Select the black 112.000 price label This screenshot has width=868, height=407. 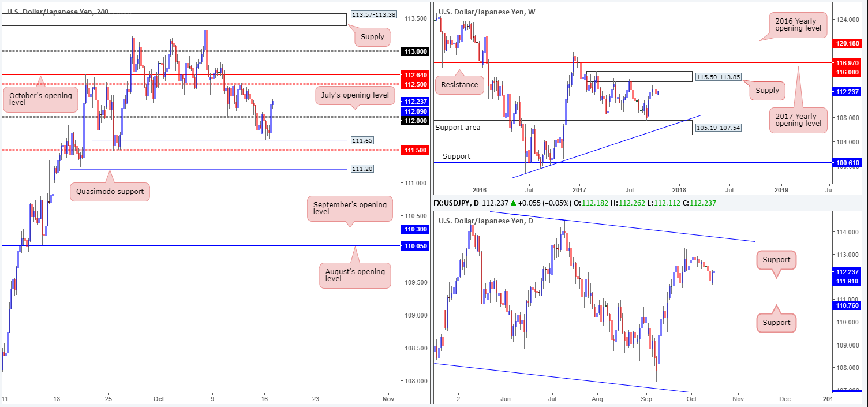(415, 120)
